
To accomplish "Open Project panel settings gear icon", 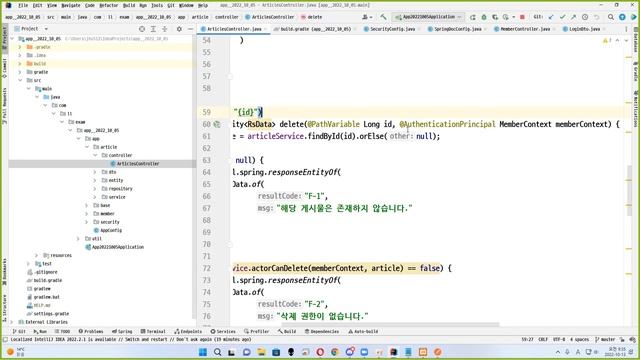I will (x=179, y=29).
